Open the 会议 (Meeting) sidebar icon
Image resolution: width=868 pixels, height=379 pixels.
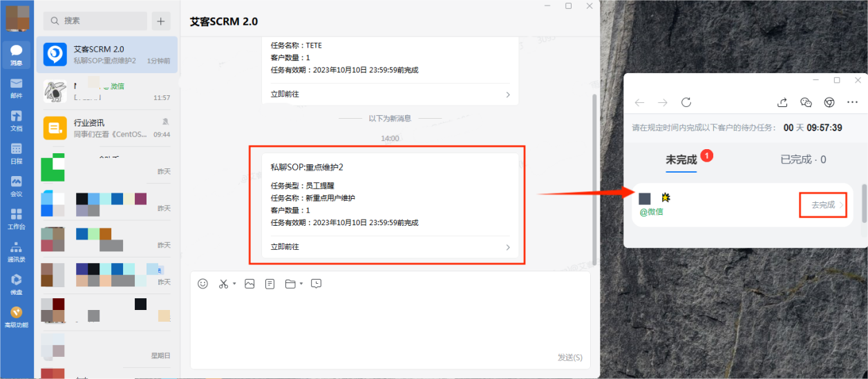17,185
